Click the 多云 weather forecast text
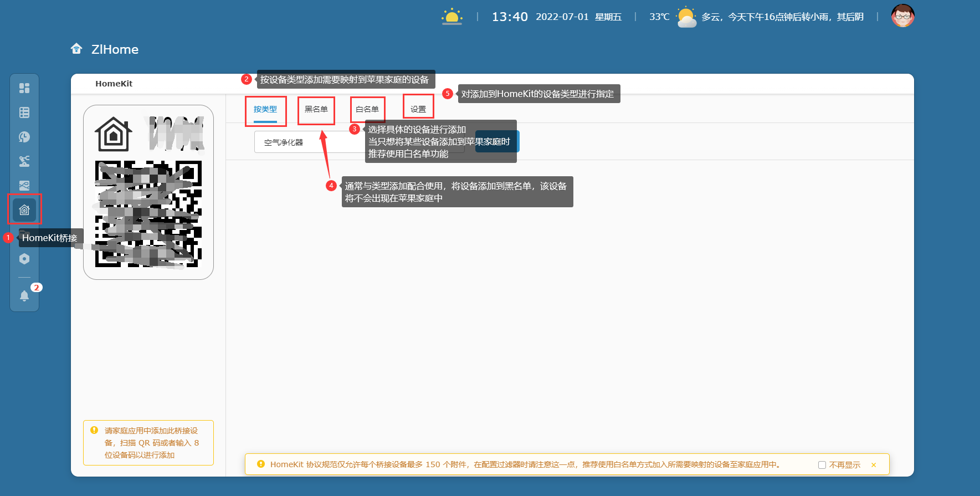980x496 pixels. coord(783,17)
